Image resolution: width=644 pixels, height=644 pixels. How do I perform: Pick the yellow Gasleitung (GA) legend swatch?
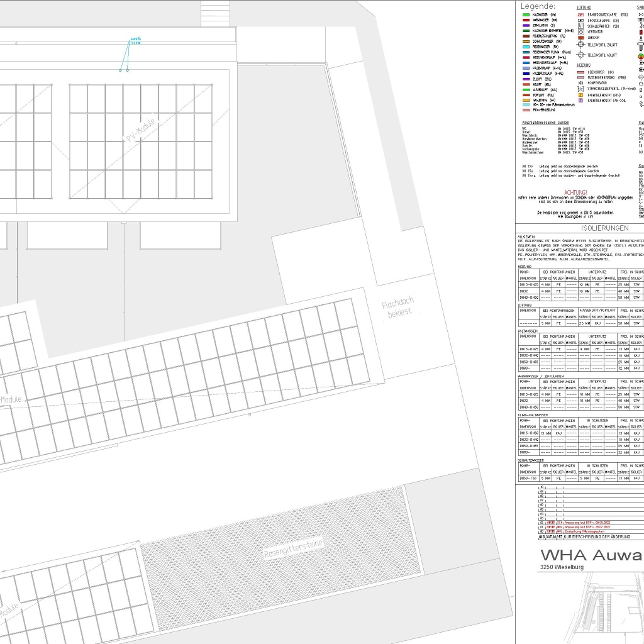point(526,100)
